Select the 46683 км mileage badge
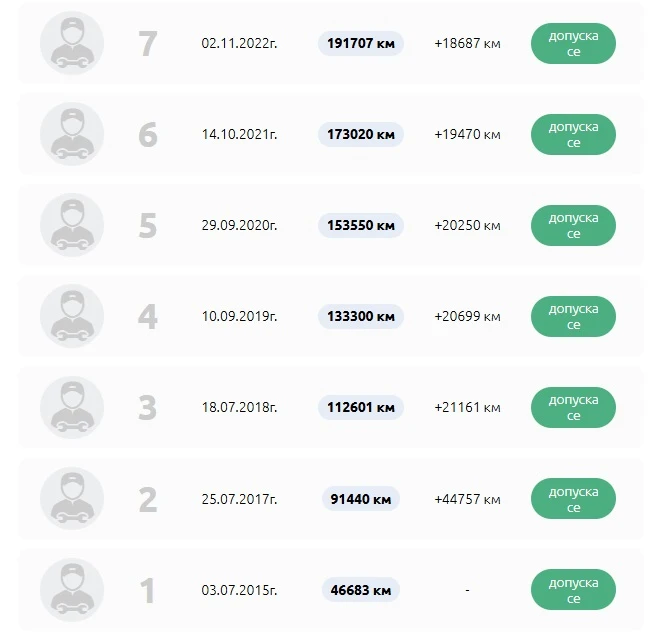The image size is (657, 638). pos(361,590)
